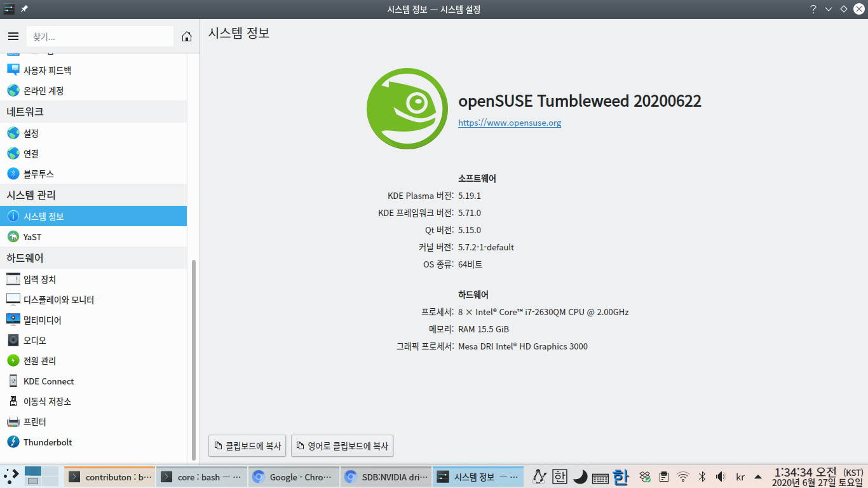This screenshot has height=488, width=868.
Task: Open network 설정 entry
Action: [x=93, y=133]
